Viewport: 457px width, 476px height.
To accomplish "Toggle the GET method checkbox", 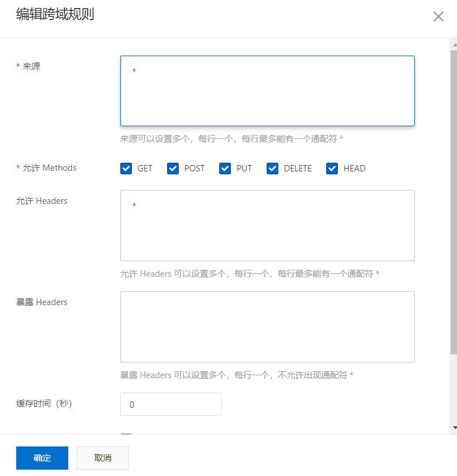I will [x=126, y=169].
